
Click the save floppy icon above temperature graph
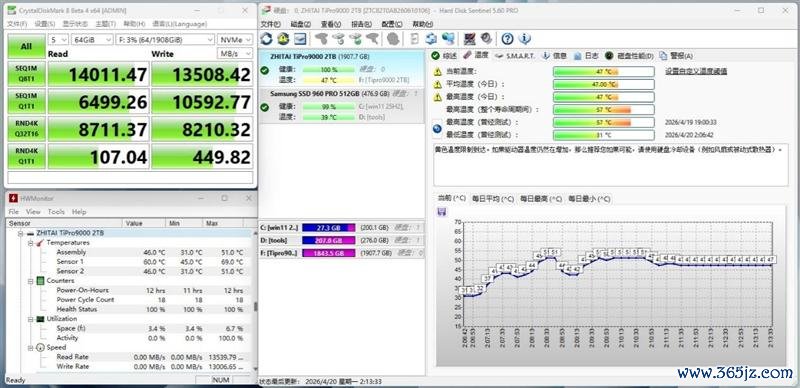(442, 211)
